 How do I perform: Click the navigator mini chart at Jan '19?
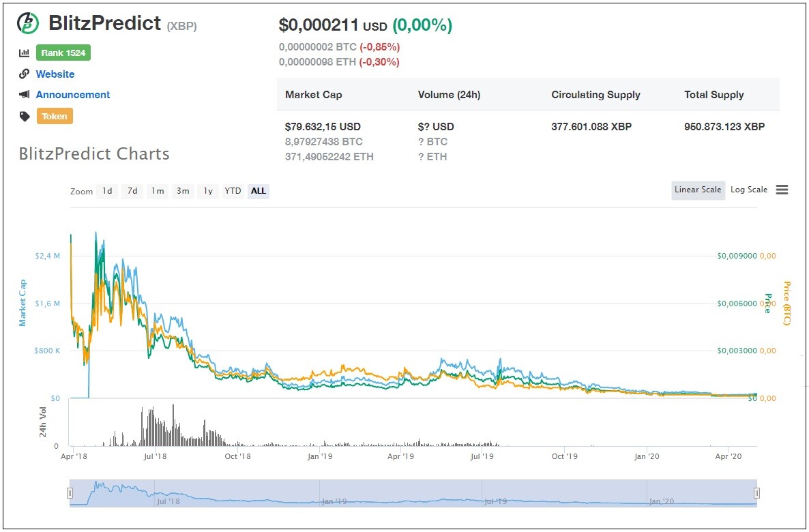coord(334,501)
